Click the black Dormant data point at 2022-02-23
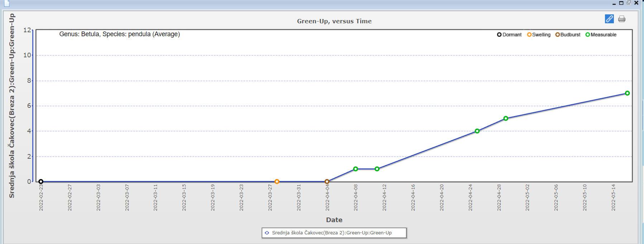Image resolution: width=644 pixels, height=244 pixels. pos(41,182)
